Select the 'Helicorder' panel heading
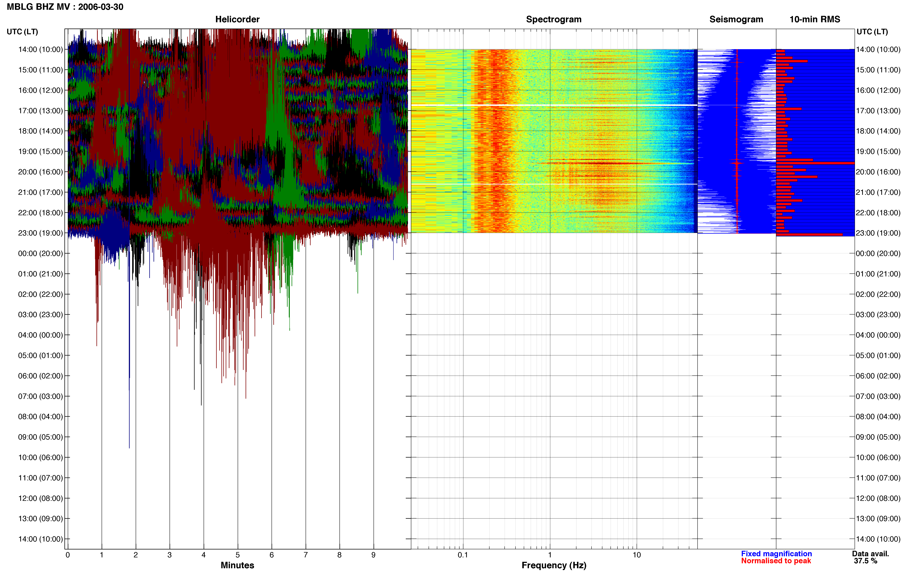Viewport: 924px width, 578px height. (x=237, y=20)
